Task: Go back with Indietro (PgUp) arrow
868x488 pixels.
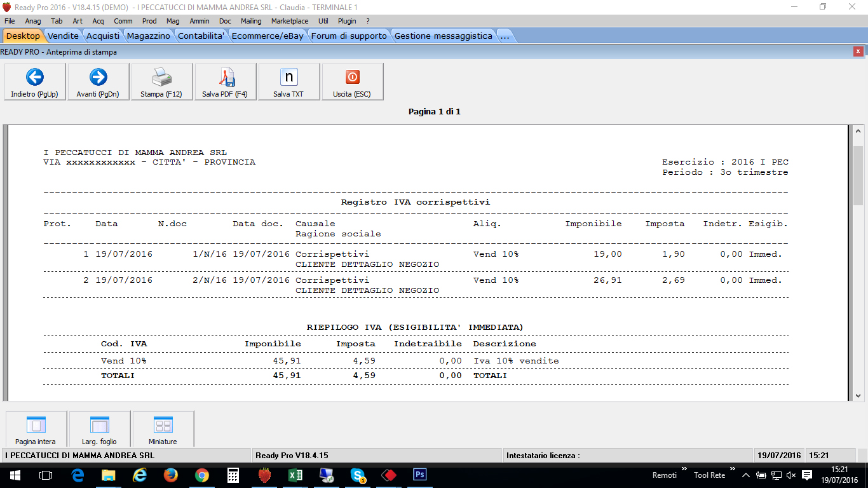Action: click(x=35, y=81)
